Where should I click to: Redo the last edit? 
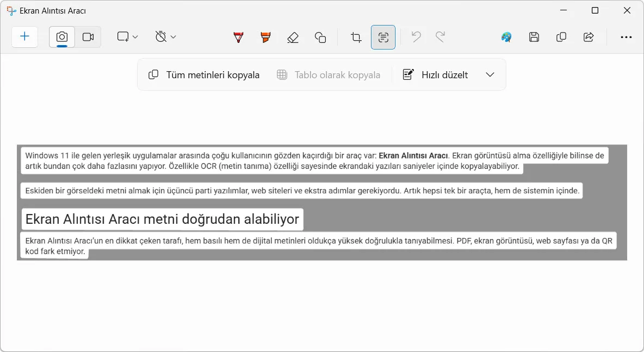click(x=440, y=37)
